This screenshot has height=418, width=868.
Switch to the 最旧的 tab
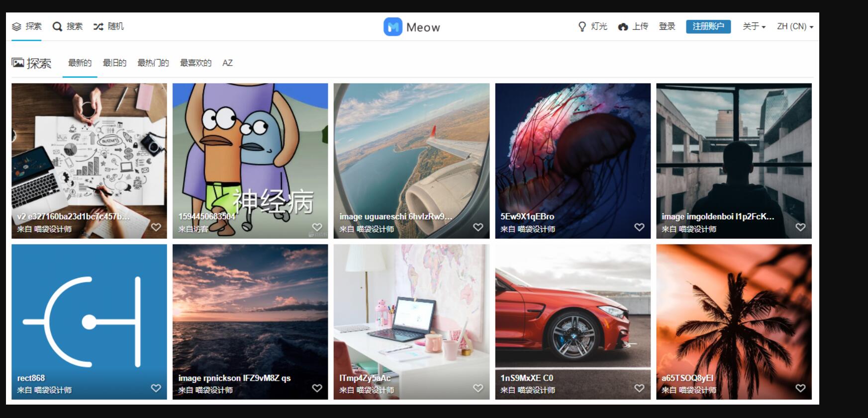coord(114,63)
